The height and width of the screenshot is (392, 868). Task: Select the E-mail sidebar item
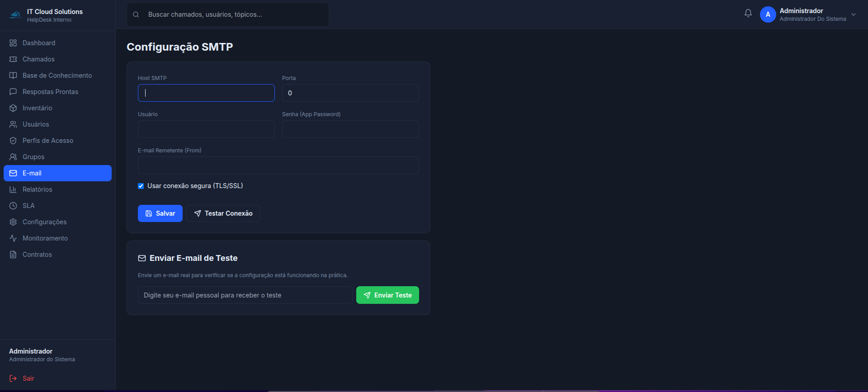pyautogui.click(x=57, y=173)
